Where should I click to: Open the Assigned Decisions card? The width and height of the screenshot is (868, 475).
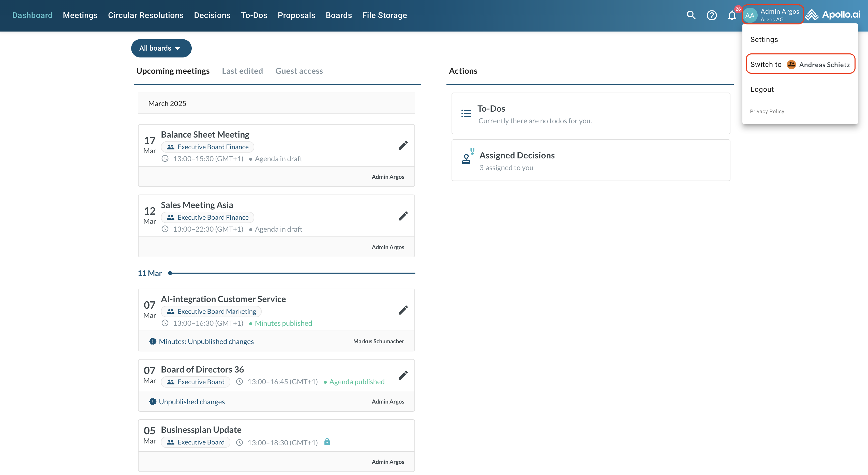tap(590, 160)
